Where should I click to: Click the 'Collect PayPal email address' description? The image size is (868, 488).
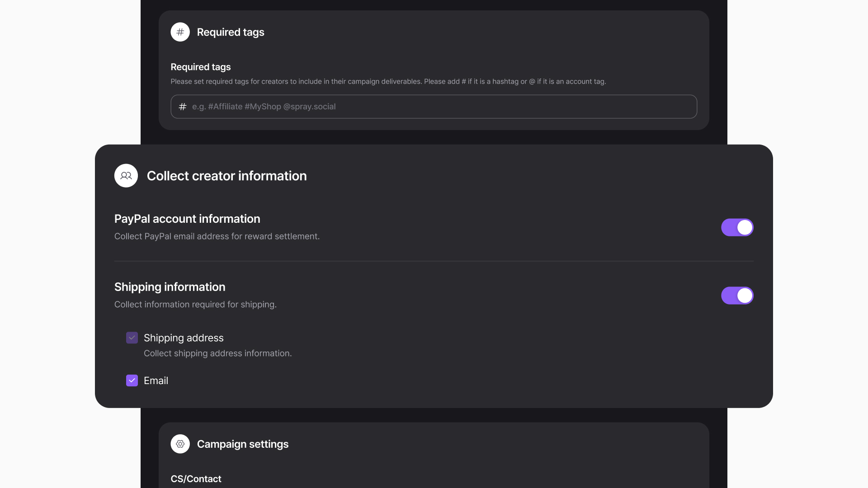[x=217, y=236]
